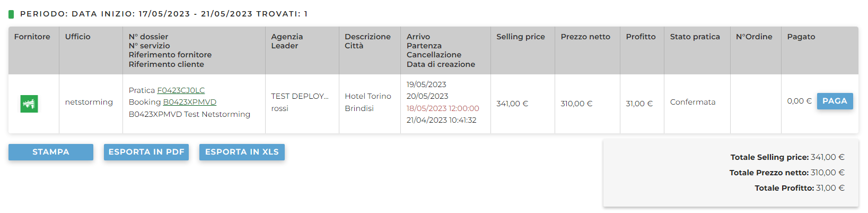Open the Booking B0423XPMVD link
Image resolution: width=868 pixels, height=213 pixels.
tap(189, 102)
